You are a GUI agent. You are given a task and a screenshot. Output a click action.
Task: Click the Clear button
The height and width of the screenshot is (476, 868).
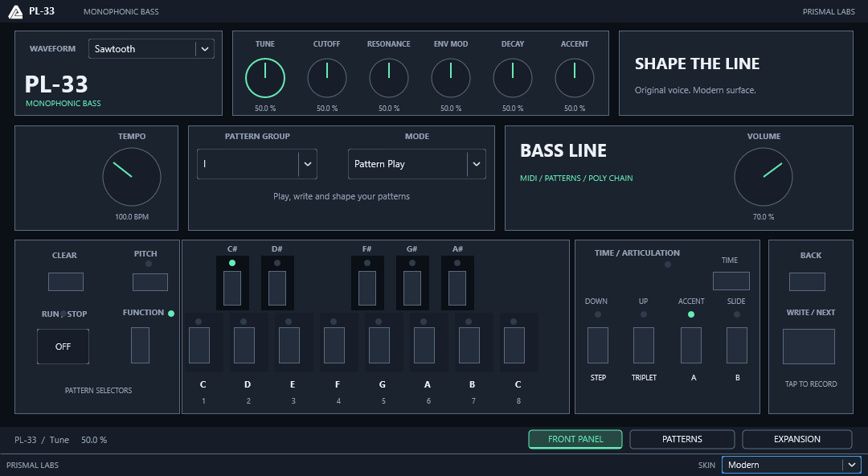point(66,281)
